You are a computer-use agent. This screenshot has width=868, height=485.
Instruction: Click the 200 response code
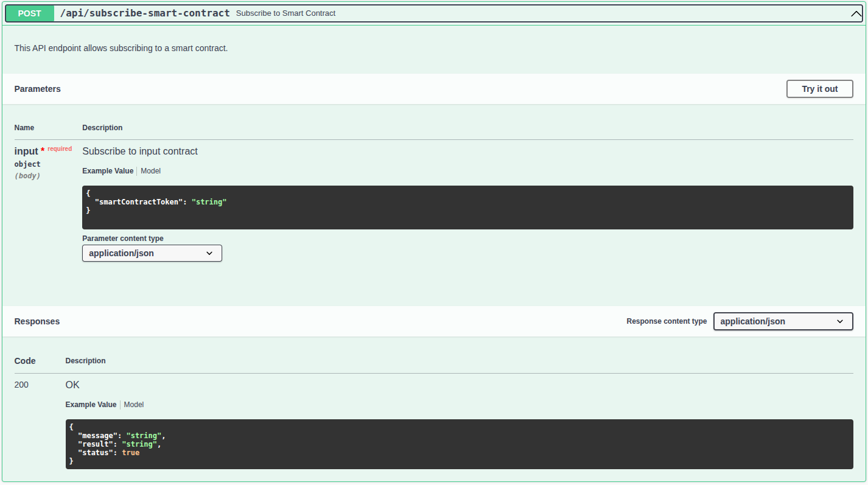click(x=21, y=385)
